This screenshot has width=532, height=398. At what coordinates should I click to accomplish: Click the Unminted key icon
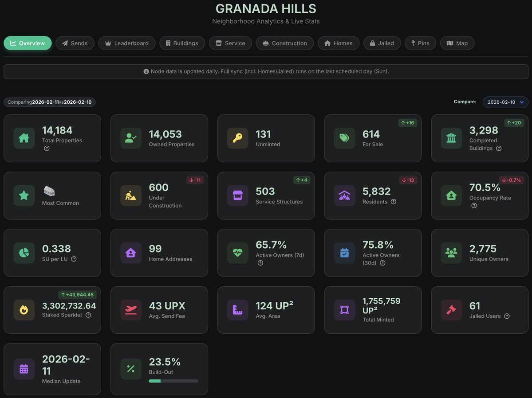point(237,138)
